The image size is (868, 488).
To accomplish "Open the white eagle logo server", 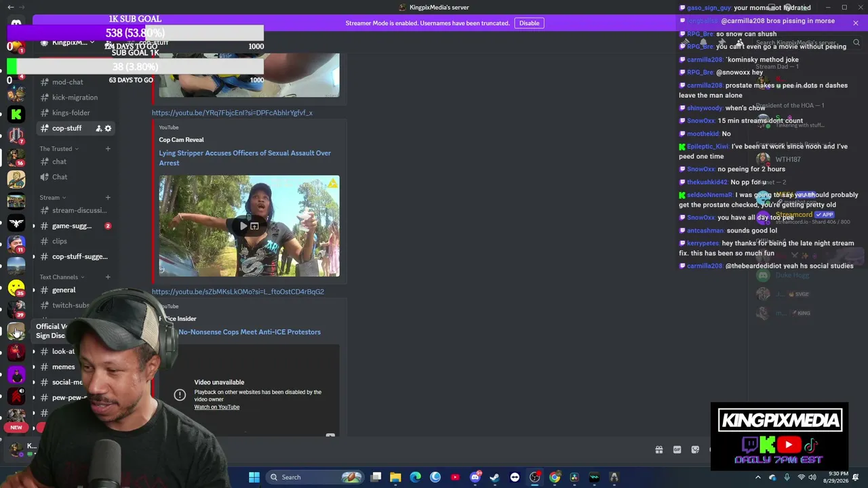I will tap(16, 223).
